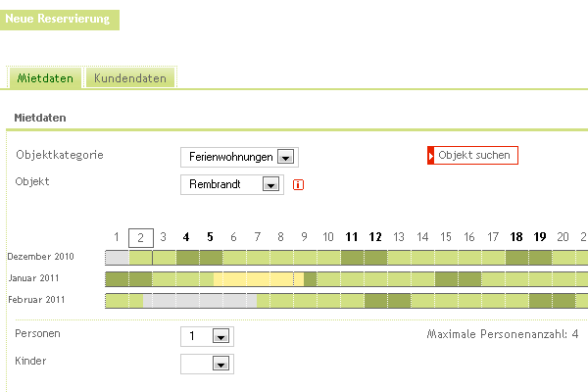
Task: Select December 2010 cell for day 4
Action: point(188,258)
